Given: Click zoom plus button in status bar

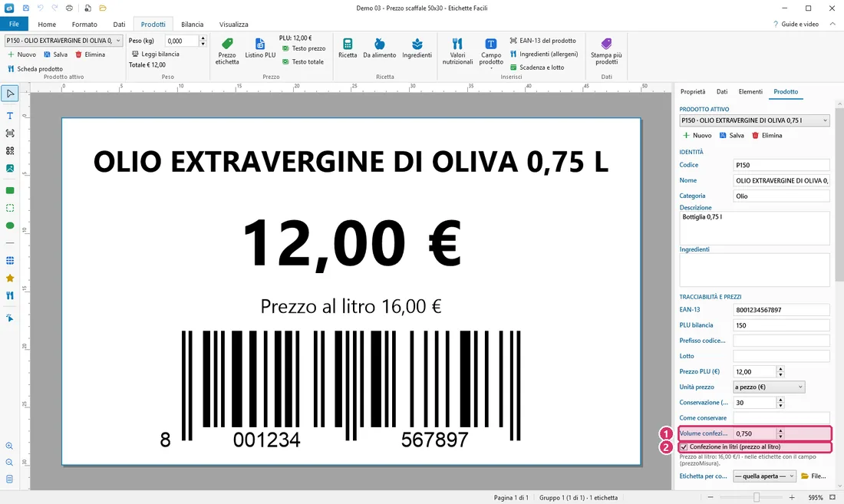Looking at the screenshot, I should pos(792,498).
